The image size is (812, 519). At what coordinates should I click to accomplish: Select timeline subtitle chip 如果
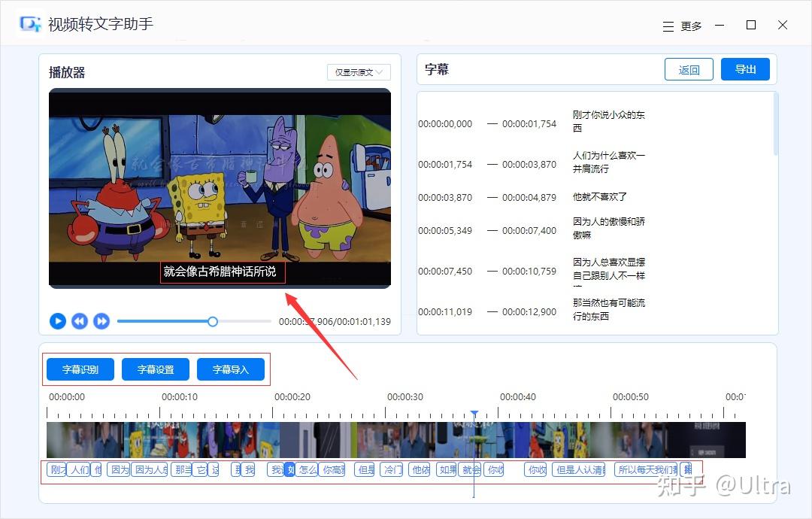click(x=447, y=470)
